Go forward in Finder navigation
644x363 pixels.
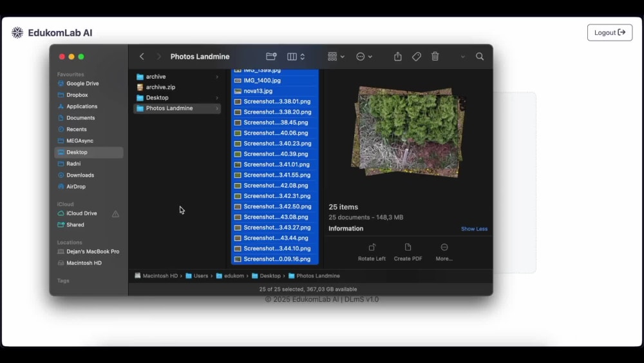point(158,56)
